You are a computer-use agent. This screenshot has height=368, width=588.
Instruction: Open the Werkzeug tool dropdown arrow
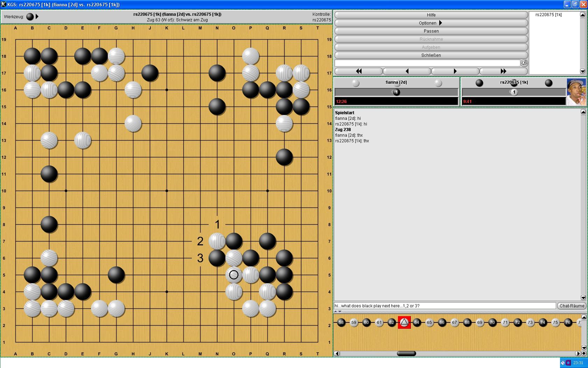tap(37, 17)
